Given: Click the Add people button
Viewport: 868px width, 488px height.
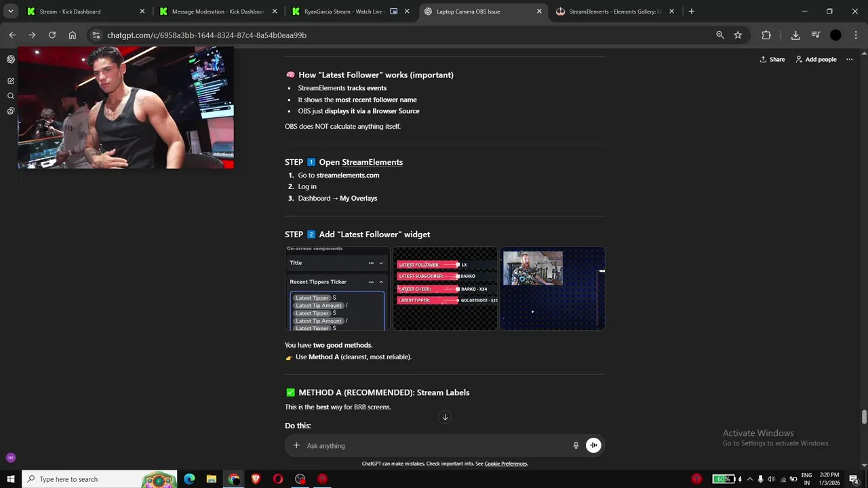Looking at the screenshot, I should coord(816,59).
